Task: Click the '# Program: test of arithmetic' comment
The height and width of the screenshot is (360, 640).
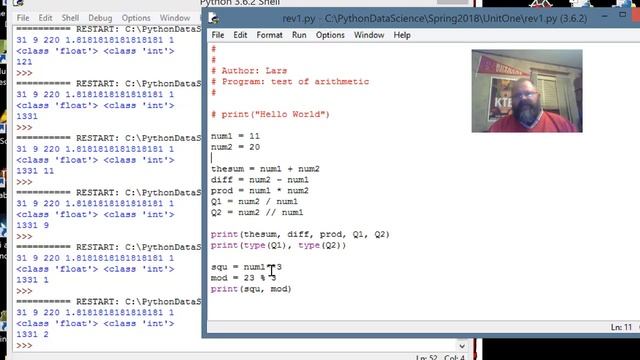Action: 290,82
